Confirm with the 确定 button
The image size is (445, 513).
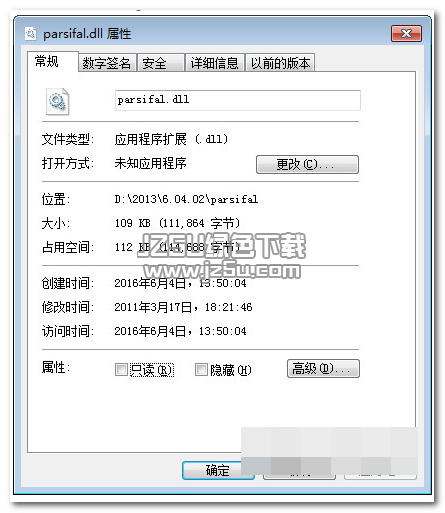[x=218, y=470]
